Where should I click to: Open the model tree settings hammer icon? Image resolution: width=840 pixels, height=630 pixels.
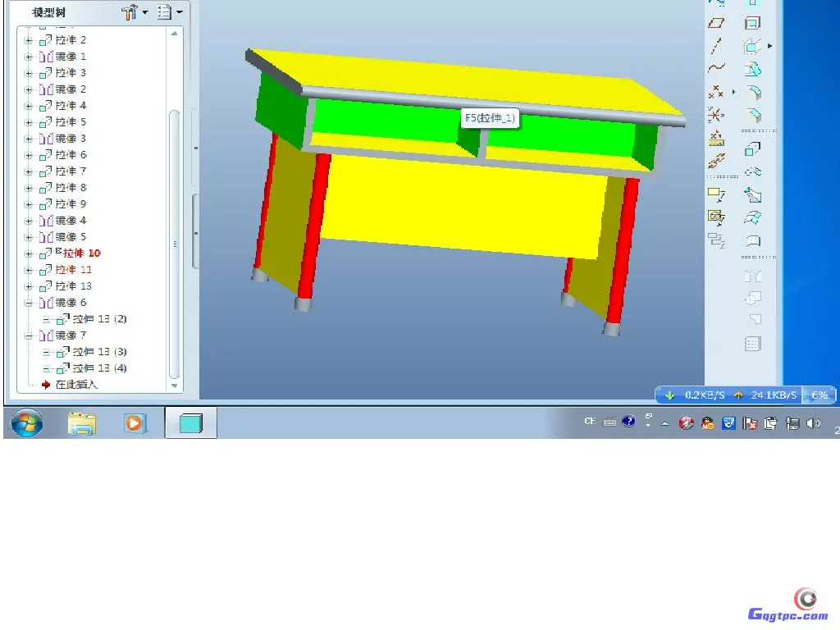click(130, 12)
